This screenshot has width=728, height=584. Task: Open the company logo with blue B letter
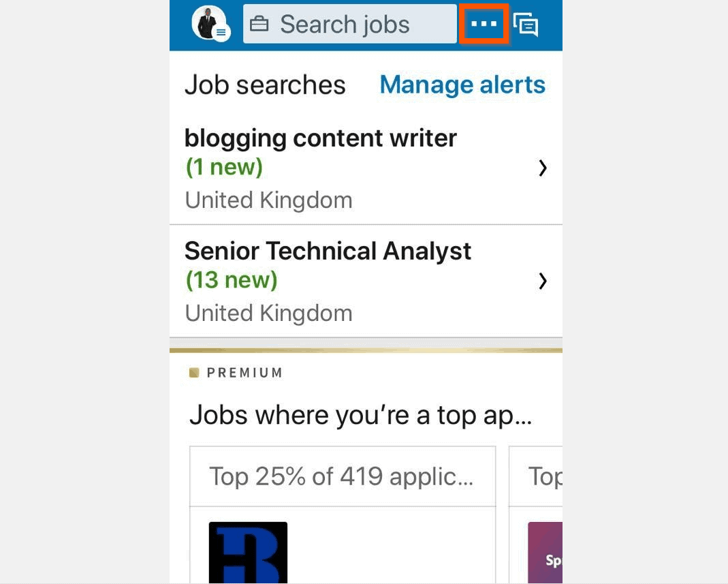pos(248,552)
